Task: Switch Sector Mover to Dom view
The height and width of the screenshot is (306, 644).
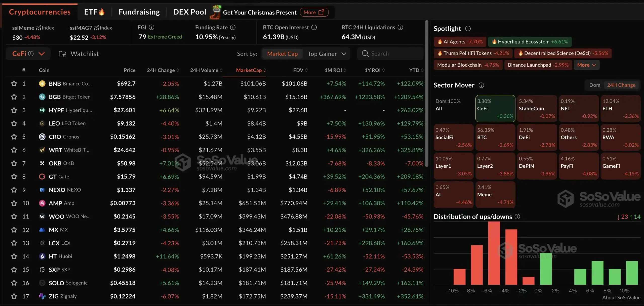Action: 594,85
